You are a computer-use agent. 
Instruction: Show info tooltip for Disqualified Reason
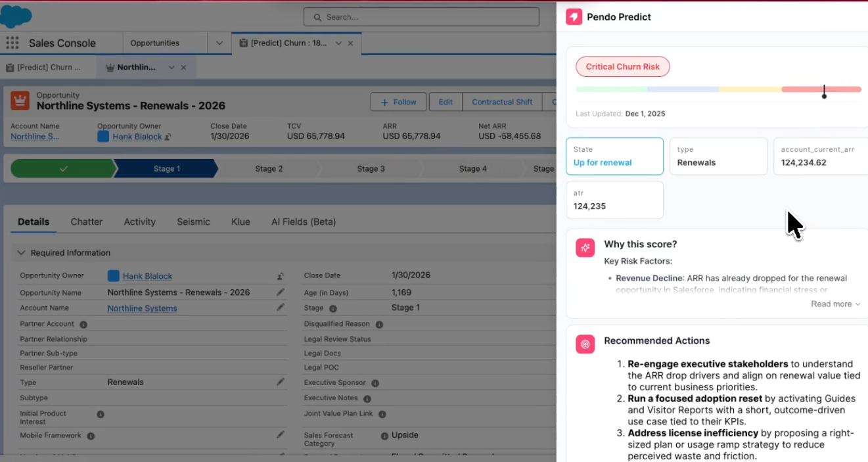(x=379, y=324)
